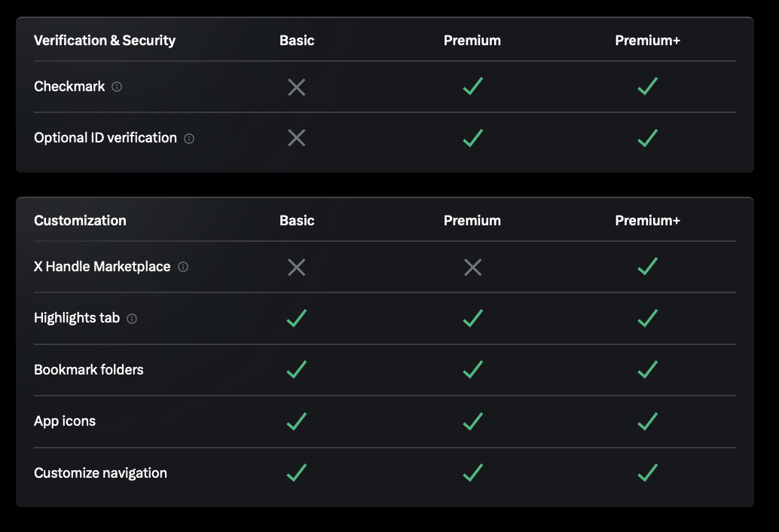This screenshot has width=779, height=532.
Task: Click the X mark under Premium for X Handle Marketplace
Action: click(472, 267)
